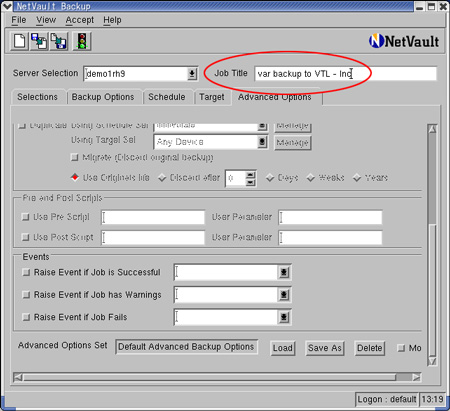Open the Any Device target set dropdown
450x411 pixels.
coord(263,142)
